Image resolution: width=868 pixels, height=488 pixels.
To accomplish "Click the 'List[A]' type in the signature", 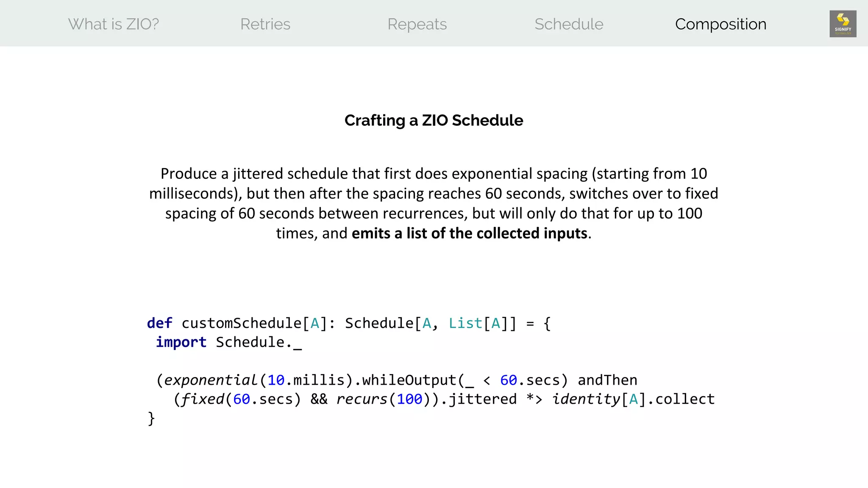I will click(478, 323).
